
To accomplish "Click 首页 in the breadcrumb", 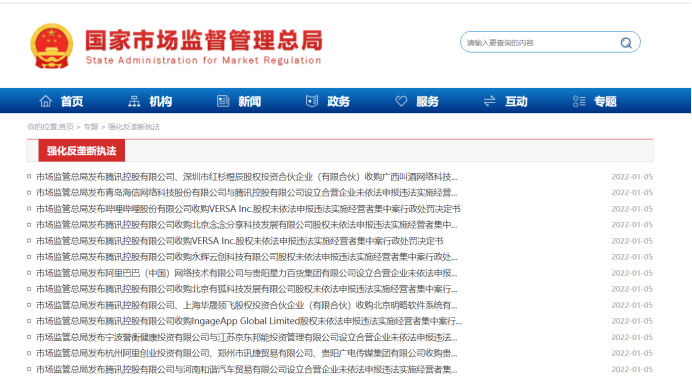I will [66, 127].
